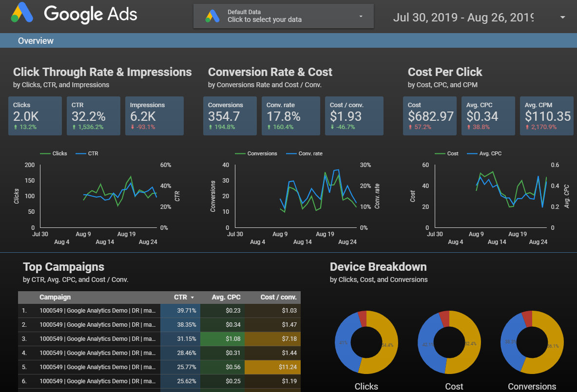Viewport: 577px width, 392px height.
Task: Click the $7.18 Cost / conv. cell
Action: [x=273, y=339]
